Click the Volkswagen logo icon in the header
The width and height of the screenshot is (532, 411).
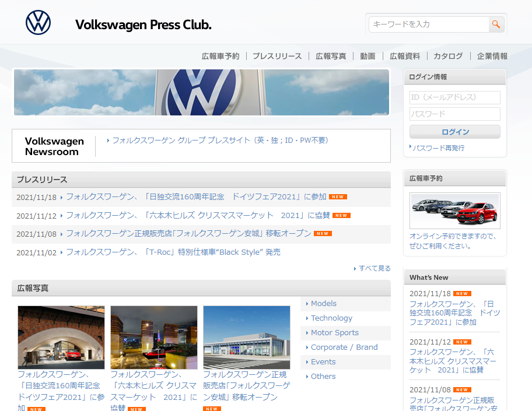[x=38, y=23]
